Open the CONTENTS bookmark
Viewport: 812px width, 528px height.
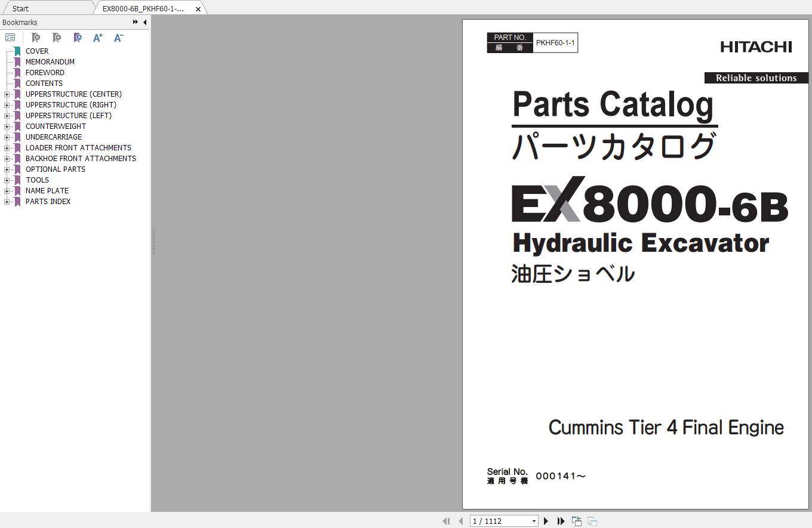pos(44,84)
